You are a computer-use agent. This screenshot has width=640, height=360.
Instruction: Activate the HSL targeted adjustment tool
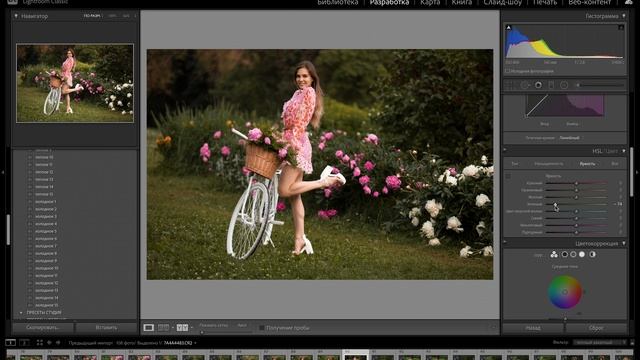508,176
